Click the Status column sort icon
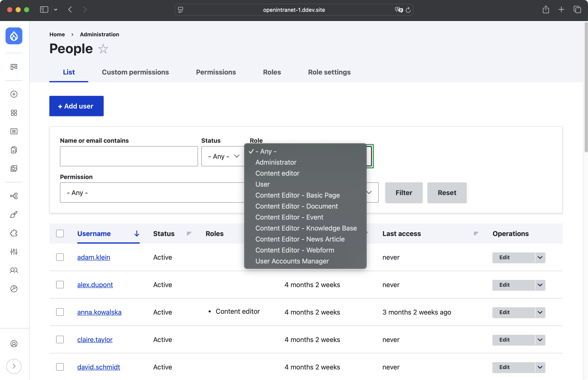Screen dimensions: 588x380 (x=189, y=233)
